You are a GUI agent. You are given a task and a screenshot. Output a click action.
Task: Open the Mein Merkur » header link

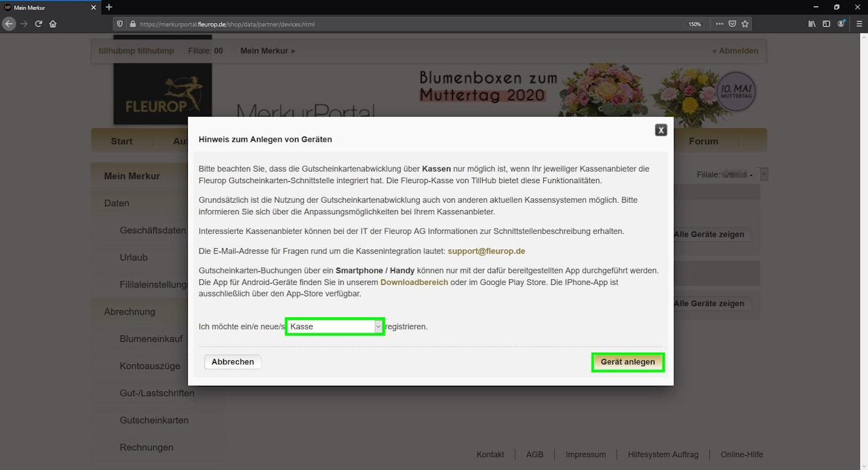point(267,51)
